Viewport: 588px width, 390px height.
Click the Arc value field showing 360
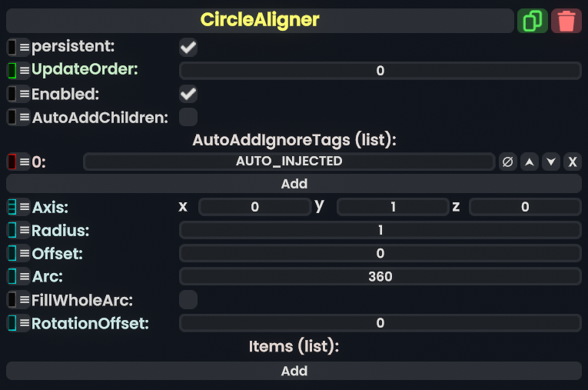click(x=380, y=277)
